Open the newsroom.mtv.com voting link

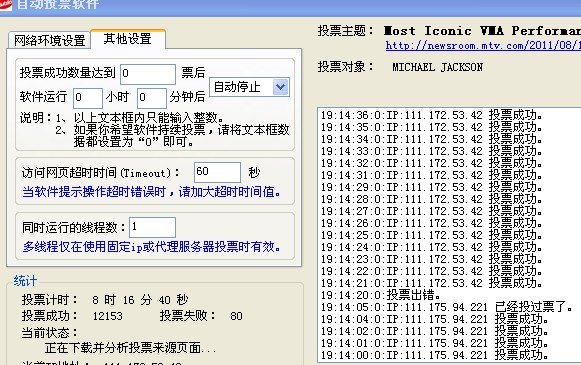[x=483, y=46]
